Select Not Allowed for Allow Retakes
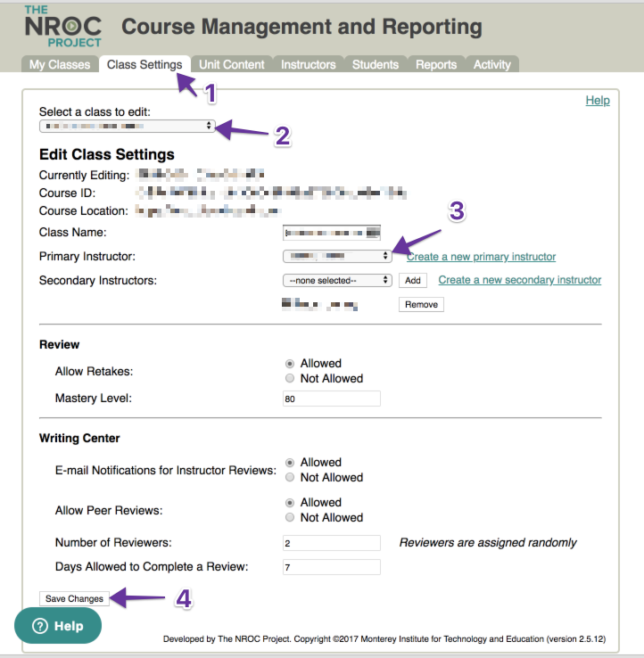The height and width of the screenshot is (658, 644). (290, 378)
